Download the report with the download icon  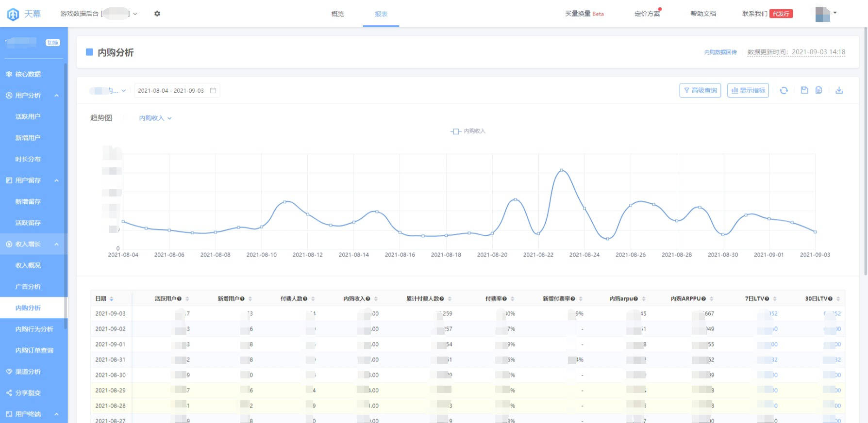pyautogui.click(x=839, y=90)
